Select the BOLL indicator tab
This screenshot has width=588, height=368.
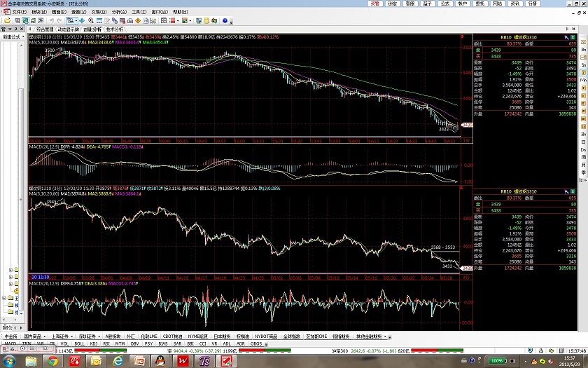[x=79, y=343]
